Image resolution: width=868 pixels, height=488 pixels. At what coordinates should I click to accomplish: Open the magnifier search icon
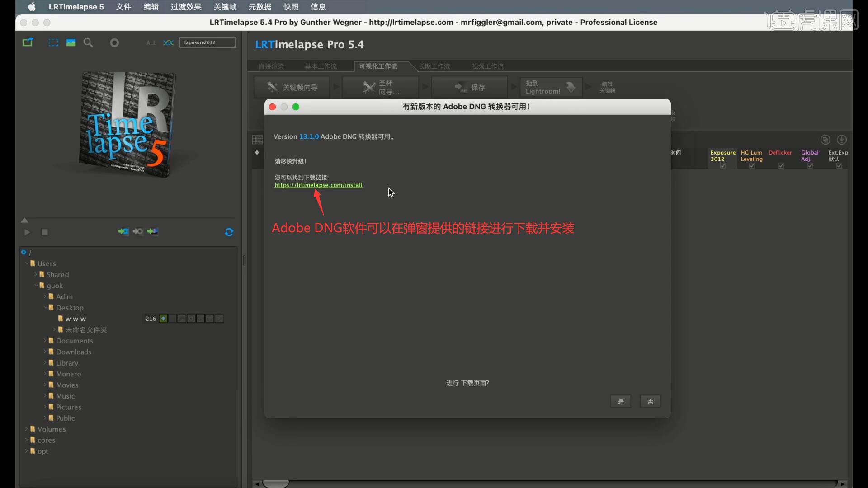coord(88,42)
